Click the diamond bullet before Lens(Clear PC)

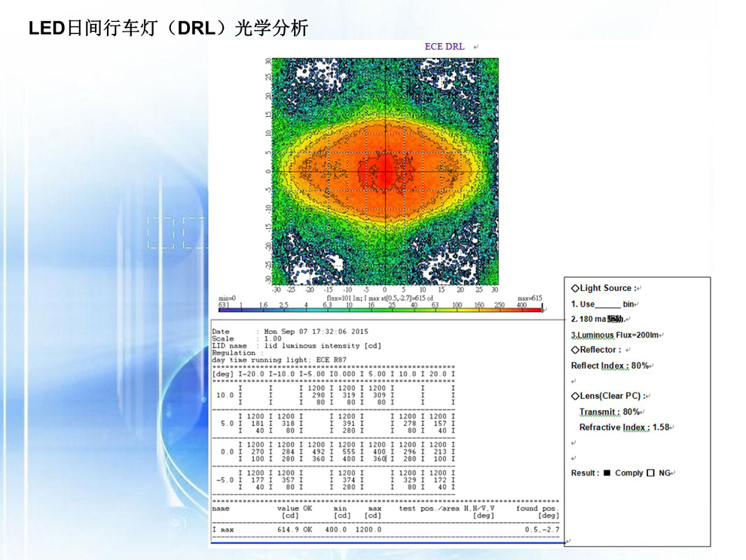[x=575, y=396]
